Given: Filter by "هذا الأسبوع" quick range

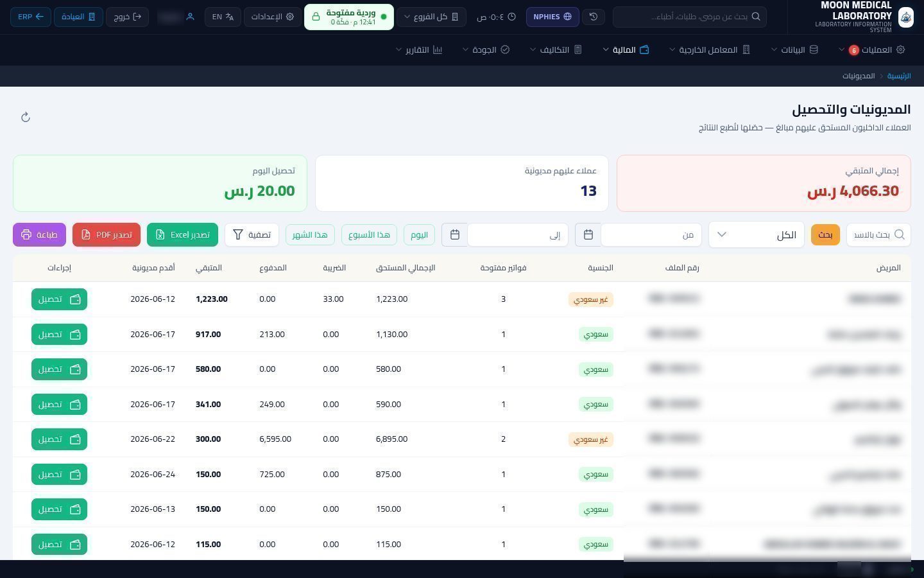Looking at the screenshot, I should coord(369,235).
